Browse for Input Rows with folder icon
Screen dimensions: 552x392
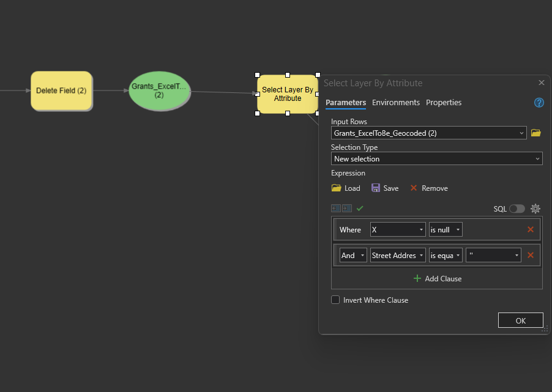[x=535, y=133]
